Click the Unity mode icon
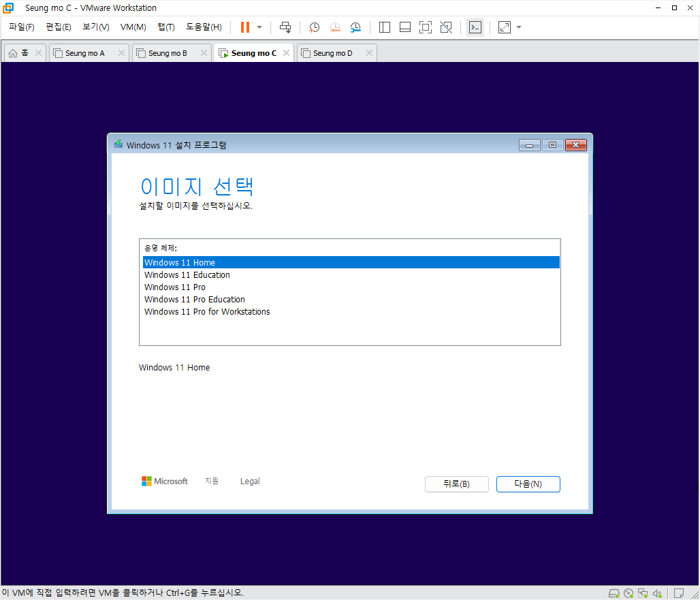Image resolution: width=700 pixels, height=600 pixels. pos(446,27)
